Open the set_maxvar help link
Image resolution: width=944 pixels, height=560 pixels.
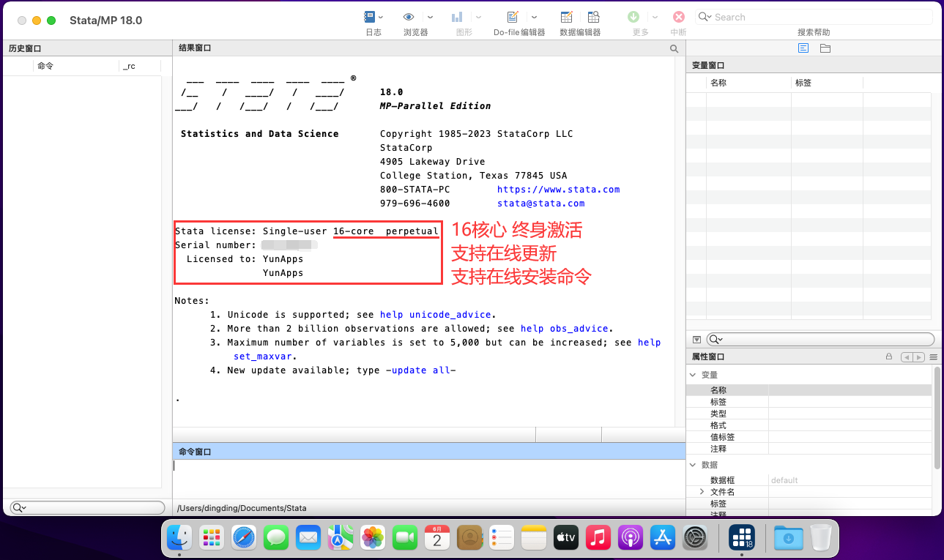pos(262,356)
